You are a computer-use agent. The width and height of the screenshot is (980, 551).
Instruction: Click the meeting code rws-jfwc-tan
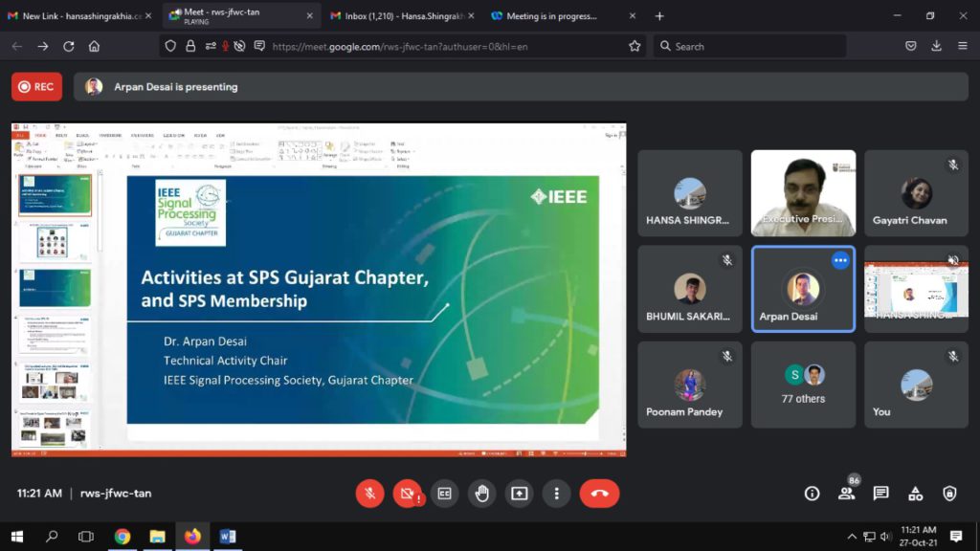click(x=116, y=493)
